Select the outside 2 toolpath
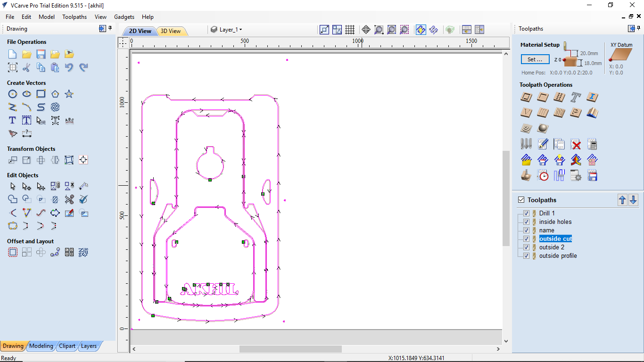Image resolution: width=644 pixels, height=362 pixels. click(552, 247)
